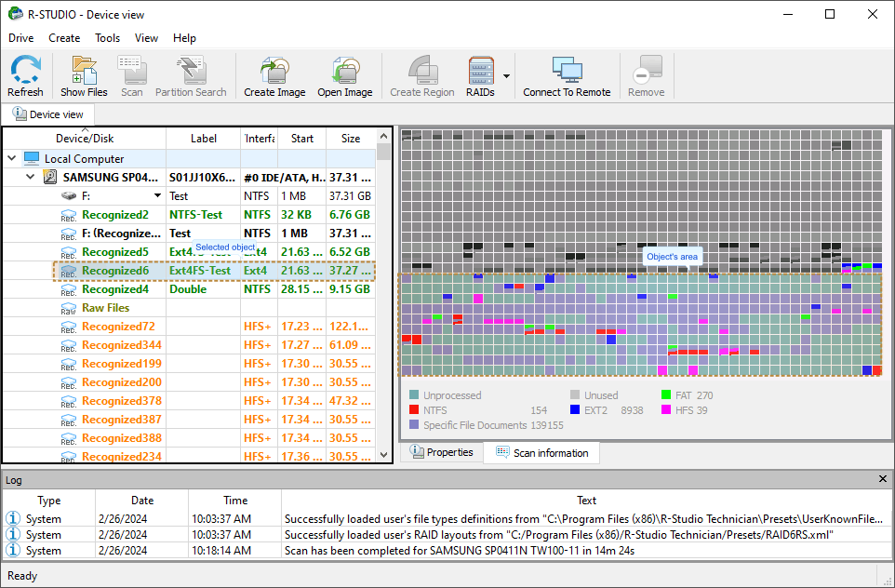
Task: Switch to the Properties tab
Action: tap(442, 452)
